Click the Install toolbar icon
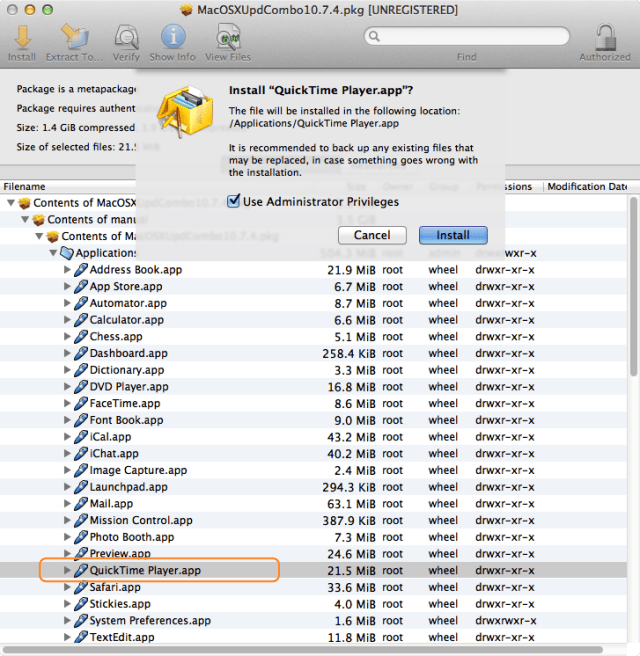This screenshot has height=656, width=640. point(21,38)
